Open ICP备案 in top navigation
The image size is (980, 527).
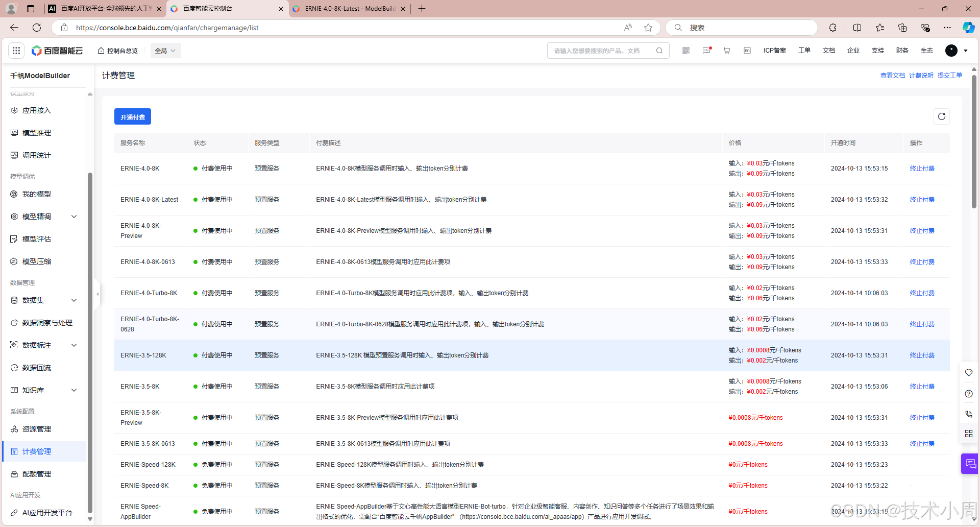click(775, 51)
